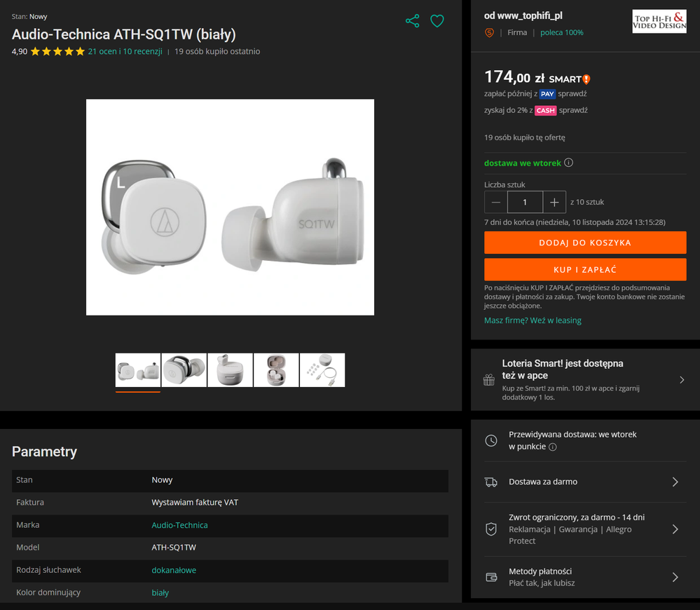Click the Allegro PAY badge
This screenshot has height=610, width=700.
point(547,94)
